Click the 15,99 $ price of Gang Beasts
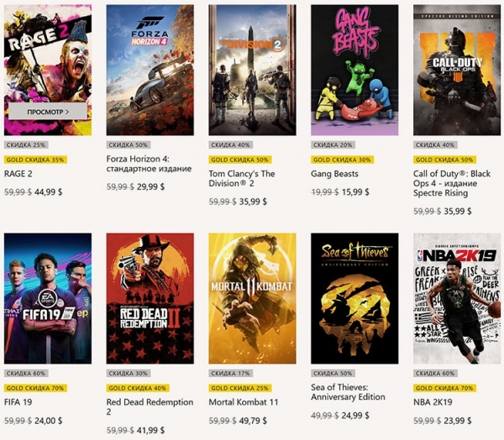The image size is (504, 440). click(x=355, y=192)
